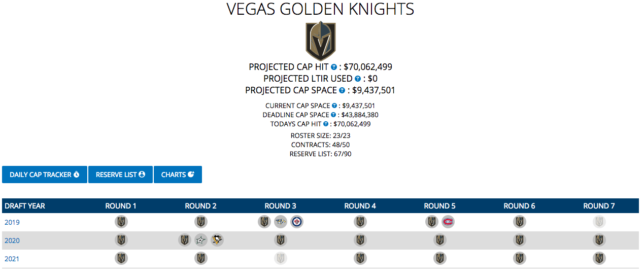Open the 2019 draft year link

12,222
